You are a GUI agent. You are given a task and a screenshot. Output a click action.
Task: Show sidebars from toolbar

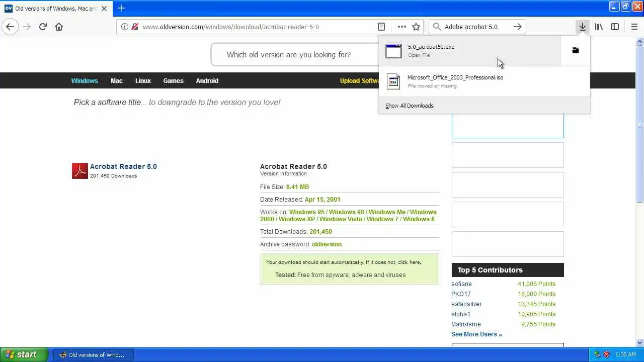click(615, 27)
